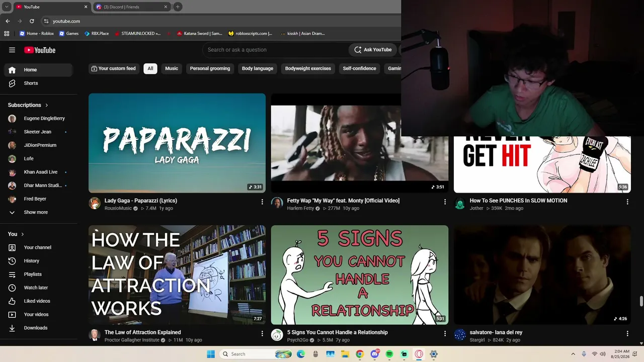Select the Personal grooming filter chip
The image size is (644, 362).
coord(210,68)
